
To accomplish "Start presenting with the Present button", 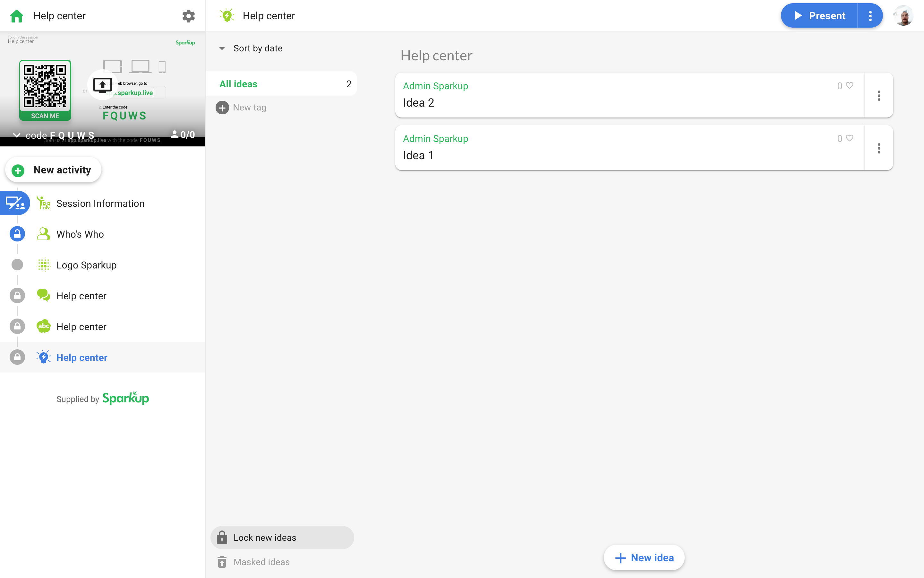I will 819,16.
